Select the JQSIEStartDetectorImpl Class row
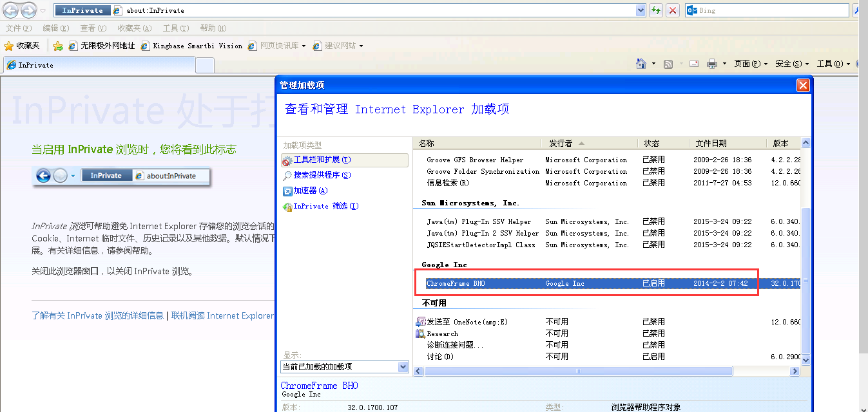 pyautogui.click(x=608, y=245)
